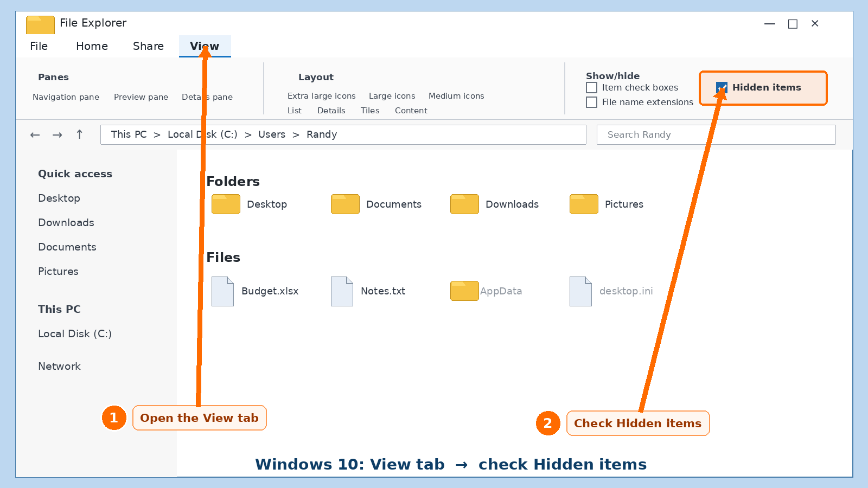The width and height of the screenshot is (868, 488).
Task: Enable File name extensions
Action: point(592,102)
